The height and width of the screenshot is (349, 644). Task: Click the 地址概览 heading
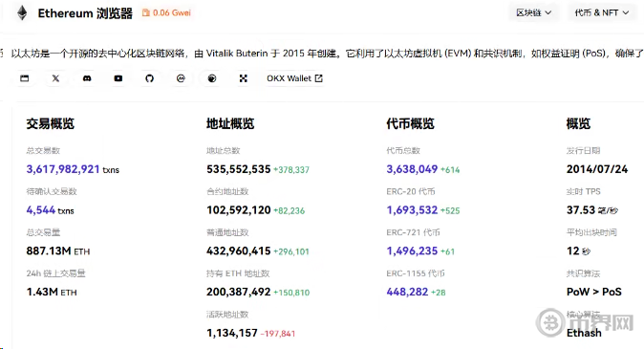(x=230, y=123)
